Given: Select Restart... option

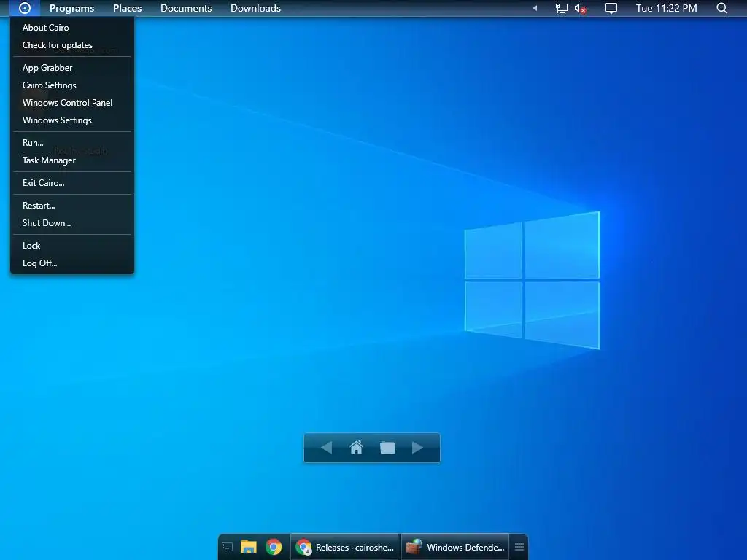Looking at the screenshot, I should click(x=72, y=206).
